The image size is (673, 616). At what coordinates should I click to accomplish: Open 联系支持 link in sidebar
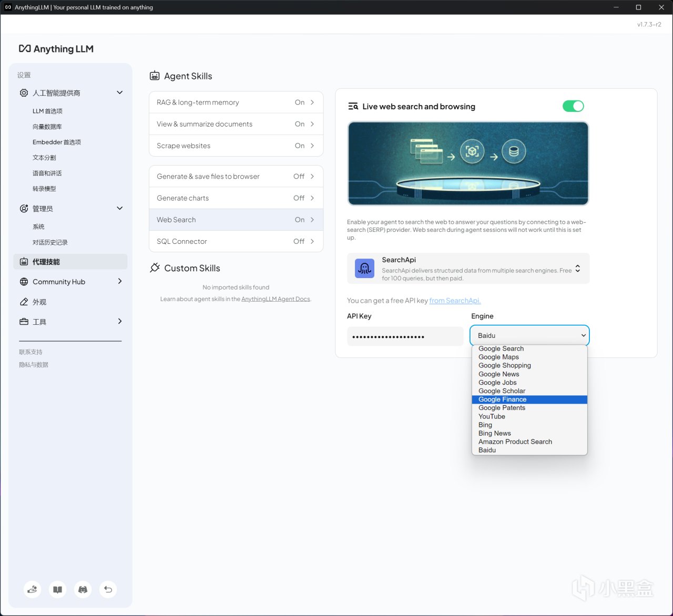pyautogui.click(x=30, y=352)
